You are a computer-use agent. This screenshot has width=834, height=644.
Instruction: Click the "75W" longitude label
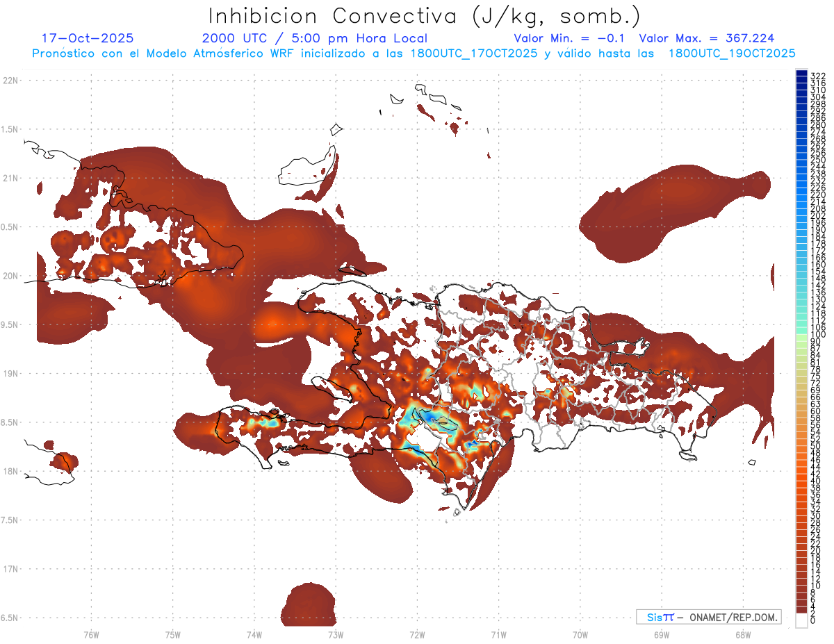click(172, 634)
